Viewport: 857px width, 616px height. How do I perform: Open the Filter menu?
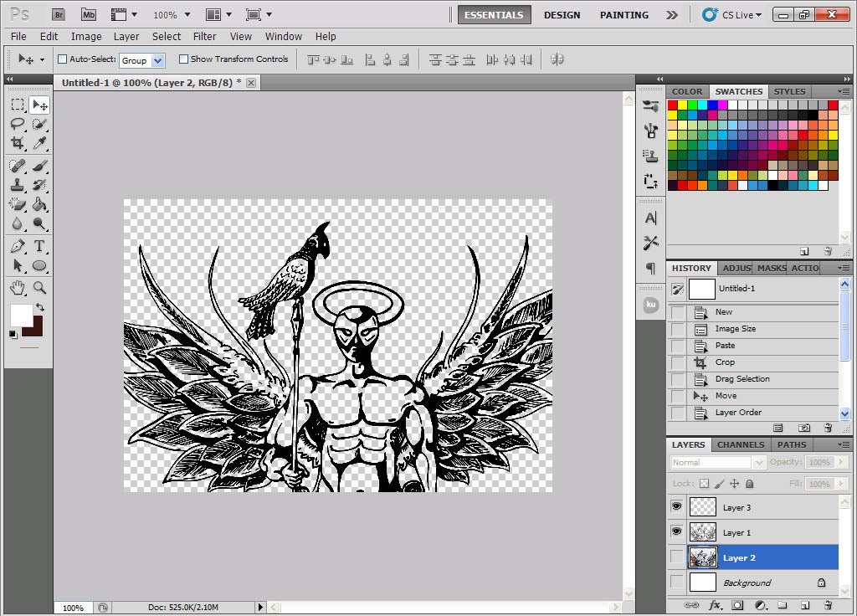[x=204, y=36]
